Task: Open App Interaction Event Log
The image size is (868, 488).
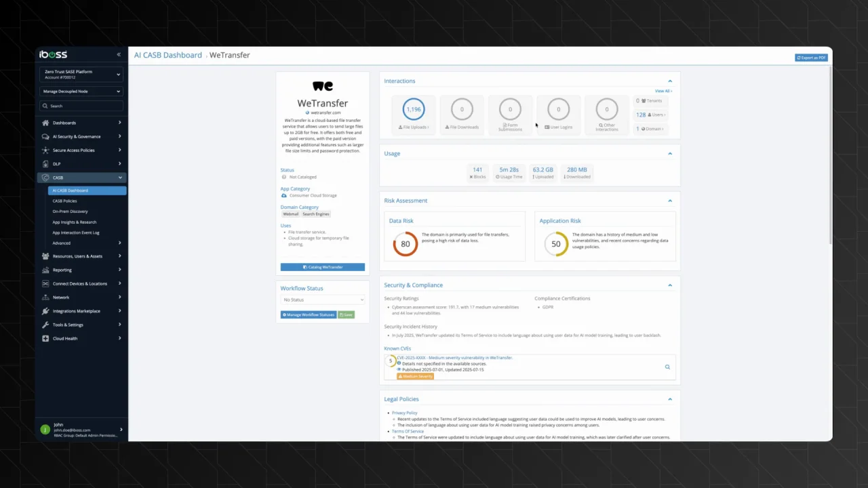Action: [x=76, y=232]
